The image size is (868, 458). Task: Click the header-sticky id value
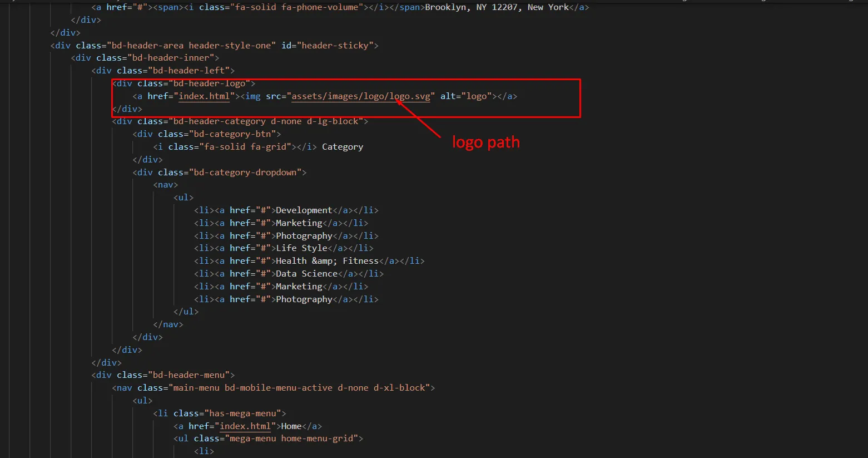[x=335, y=46]
